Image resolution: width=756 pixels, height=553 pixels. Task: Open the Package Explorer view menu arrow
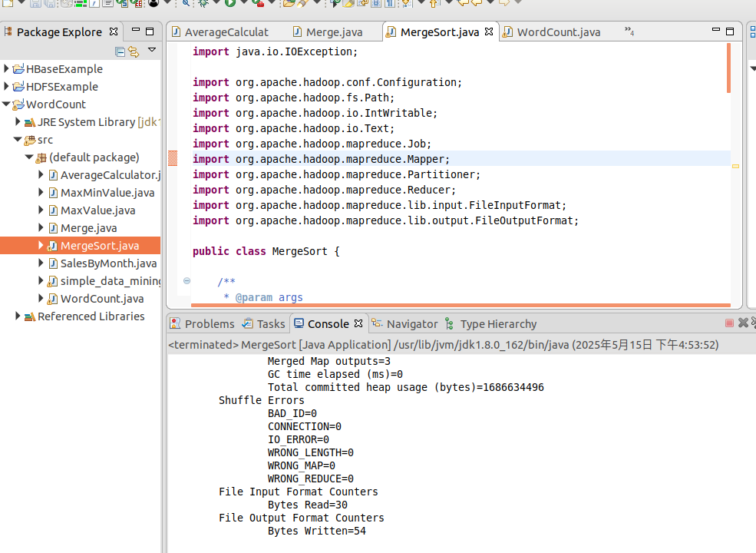click(151, 50)
